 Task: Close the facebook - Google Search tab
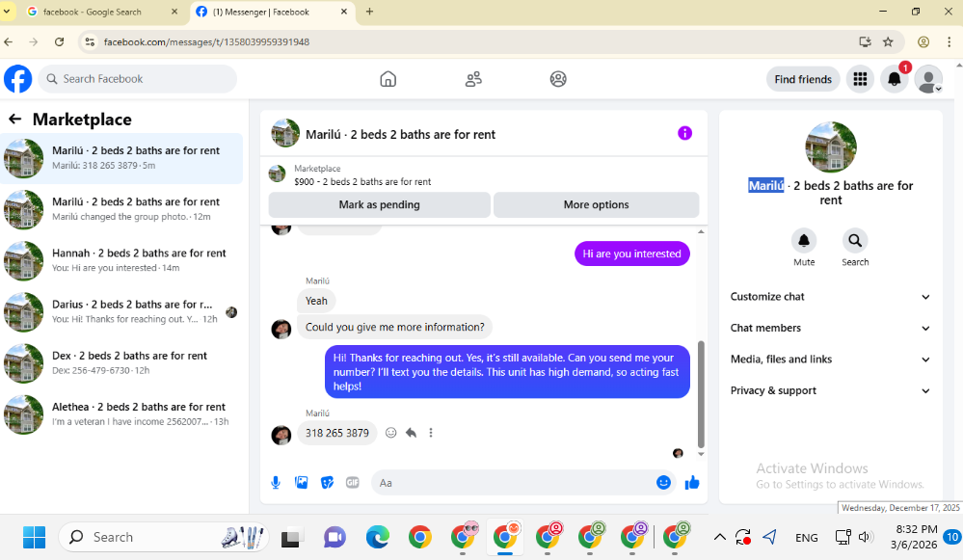click(x=174, y=12)
